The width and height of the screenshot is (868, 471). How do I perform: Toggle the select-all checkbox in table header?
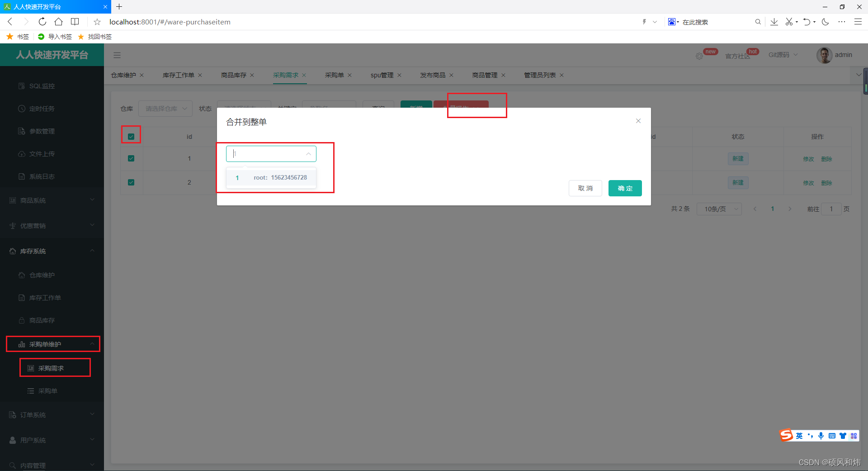pos(131,137)
